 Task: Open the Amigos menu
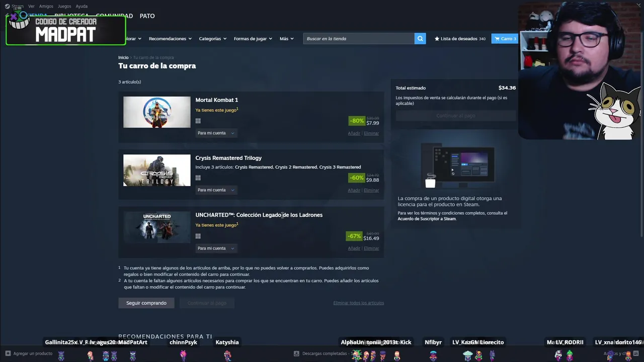pyautogui.click(x=46, y=7)
